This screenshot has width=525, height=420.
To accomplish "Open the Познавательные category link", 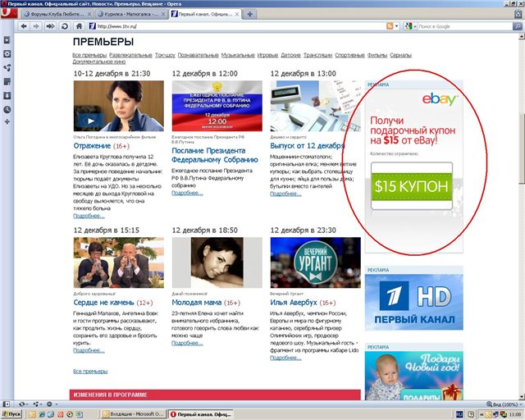I will click(x=199, y=55).
